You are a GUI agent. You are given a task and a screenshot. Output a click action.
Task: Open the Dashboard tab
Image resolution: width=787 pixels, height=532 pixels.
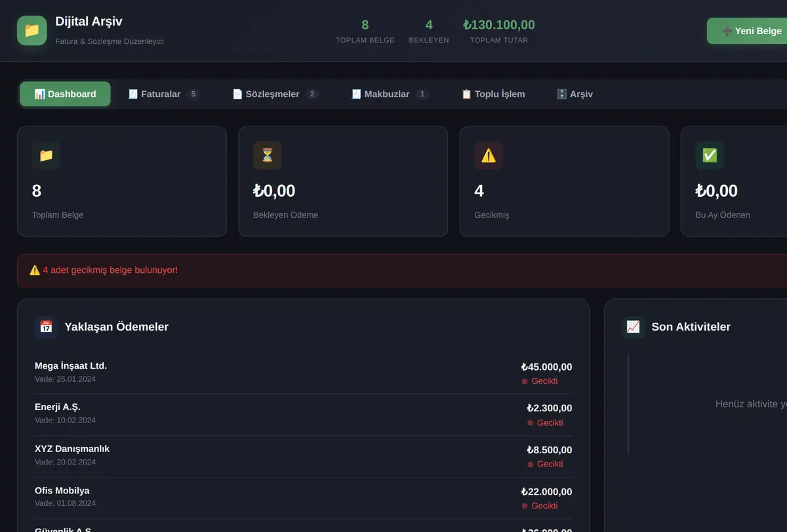(65, 94)
